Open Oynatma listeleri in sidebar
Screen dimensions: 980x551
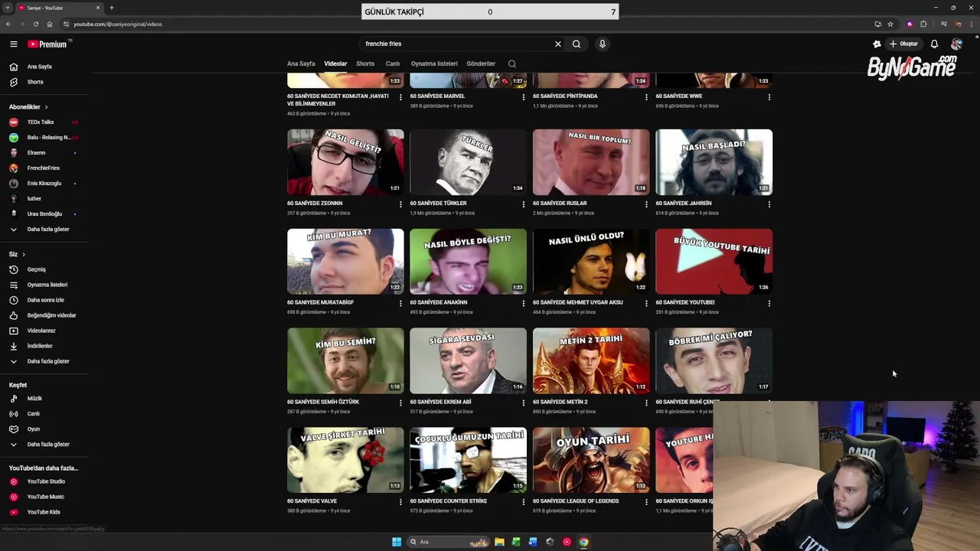[x=47, y=285]
